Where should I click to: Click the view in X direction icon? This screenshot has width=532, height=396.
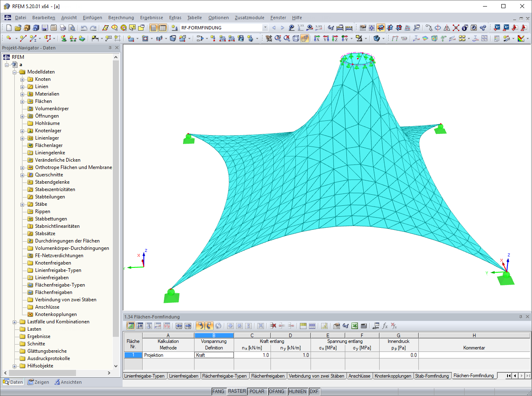[x=317, y=38]
